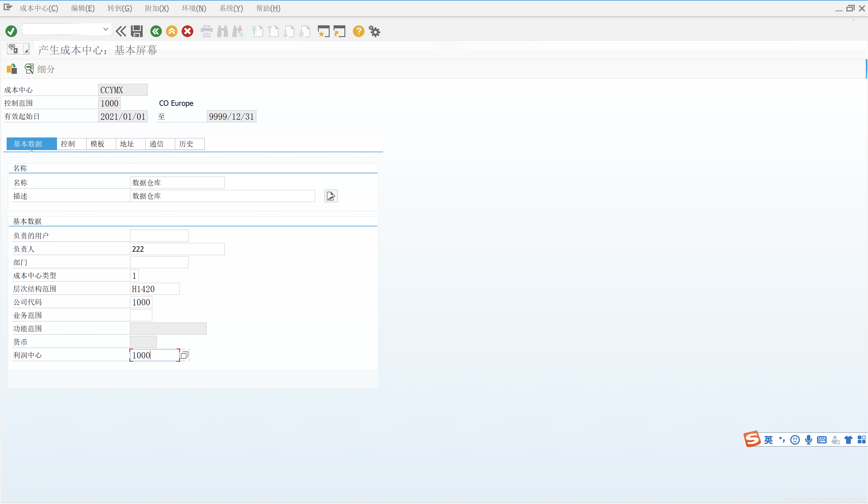
Task: Open search help for 利润中心 field
Action: coord(184,355)
